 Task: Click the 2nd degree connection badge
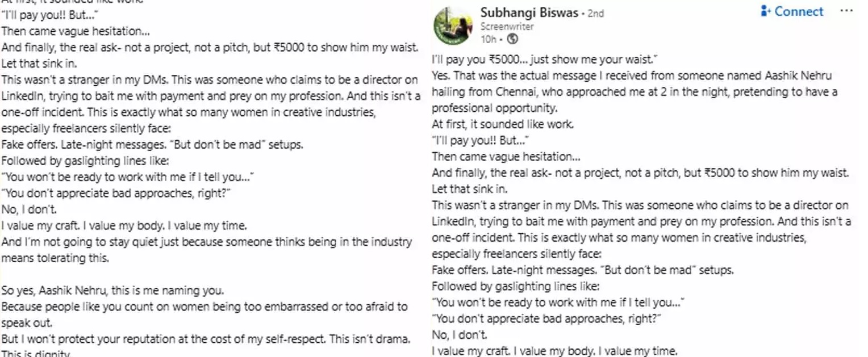click(x=595, y=13)
